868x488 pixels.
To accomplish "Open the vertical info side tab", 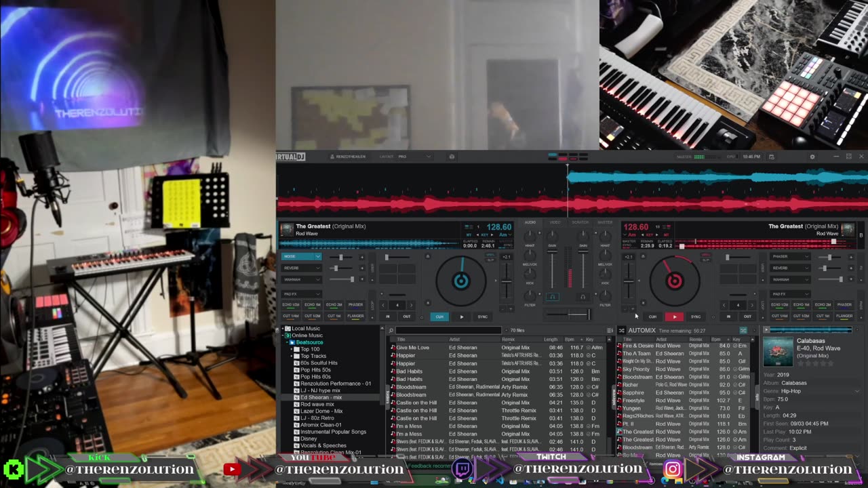I will pyautogui.click(x=757, y=396).
